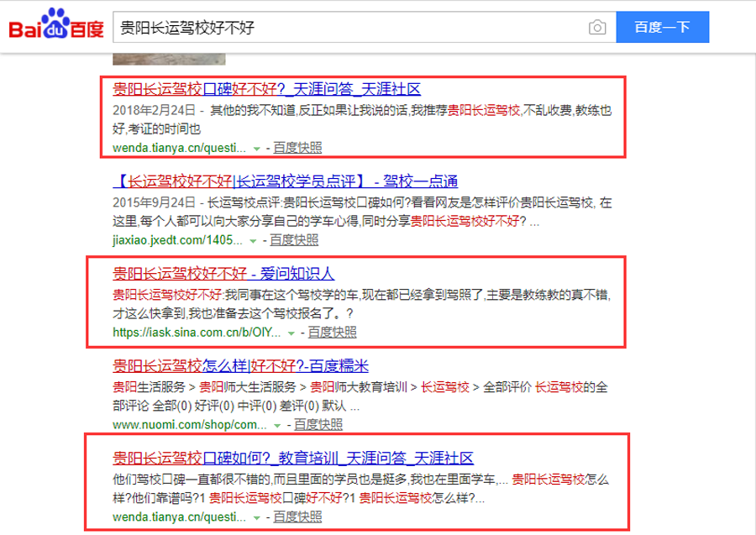Open camera image search in search box
Viewport: 756px width, 535px height.
[x=597, y=28]
